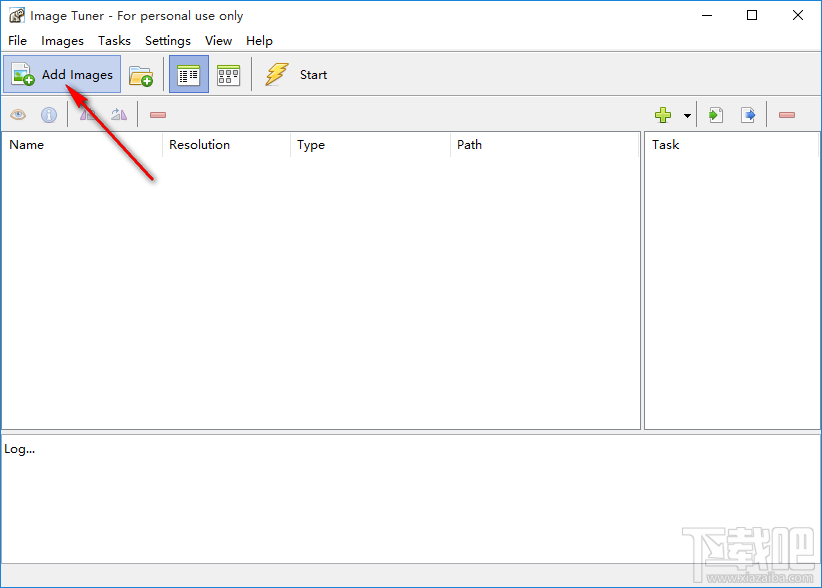Viewport: 822px width, 588px height.
Task: Sort by Name column header
Action: pos(82,145)
